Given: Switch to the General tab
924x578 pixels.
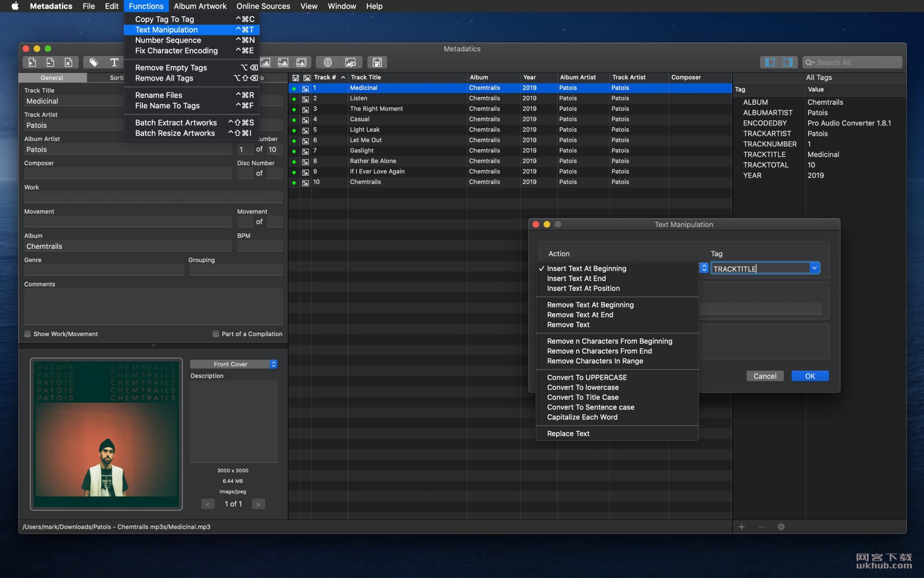Looking at the screenshot, I should (52, 78).
